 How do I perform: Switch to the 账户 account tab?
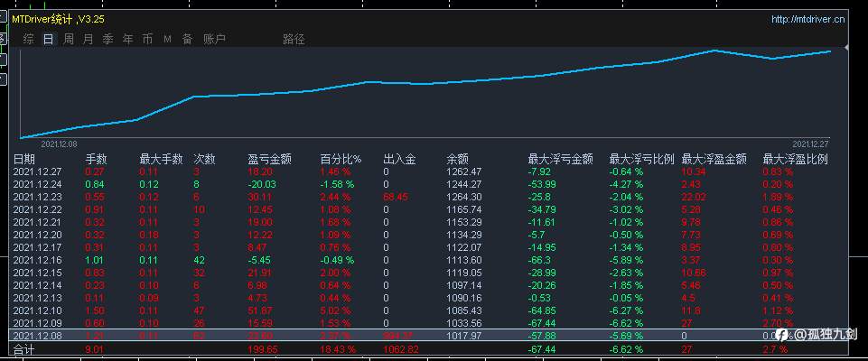(x=214, y=39)
